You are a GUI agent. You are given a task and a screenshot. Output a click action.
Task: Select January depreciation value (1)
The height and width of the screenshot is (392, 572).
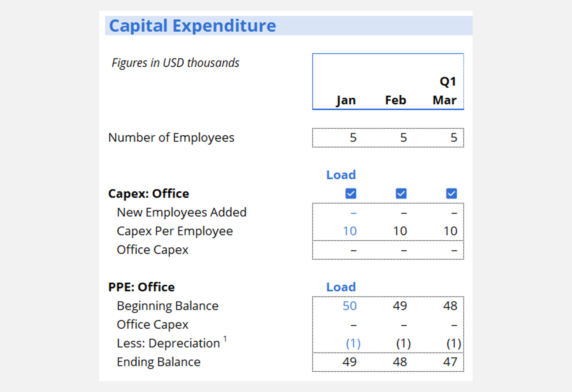click(x=353, y=343)
